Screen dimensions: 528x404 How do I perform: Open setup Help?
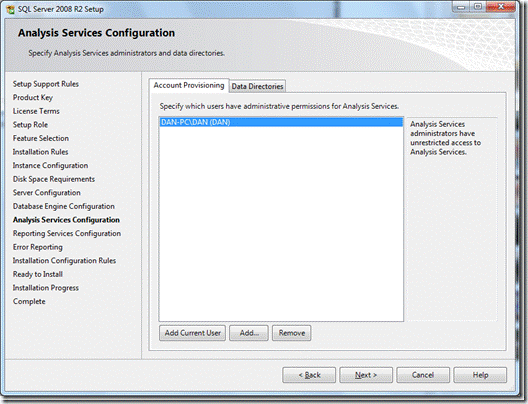[480, 375]
